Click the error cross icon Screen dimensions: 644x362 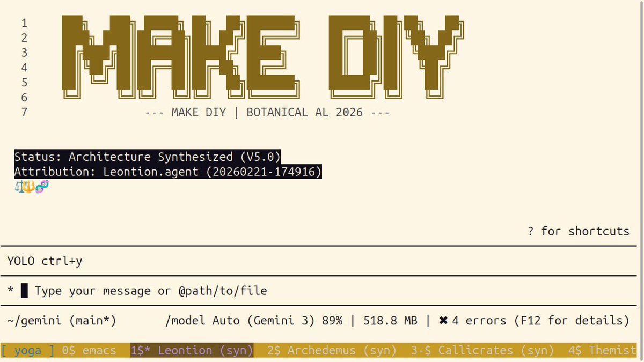[x=443, y=321]
